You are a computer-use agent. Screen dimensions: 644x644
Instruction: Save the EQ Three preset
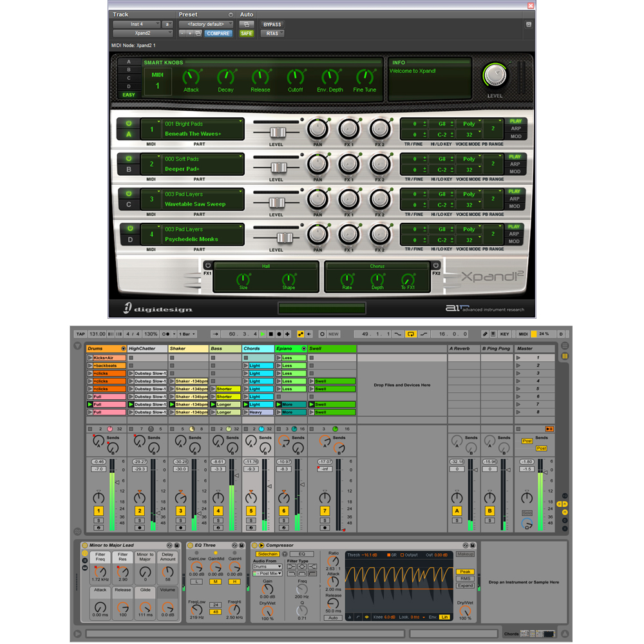(241, 545)
